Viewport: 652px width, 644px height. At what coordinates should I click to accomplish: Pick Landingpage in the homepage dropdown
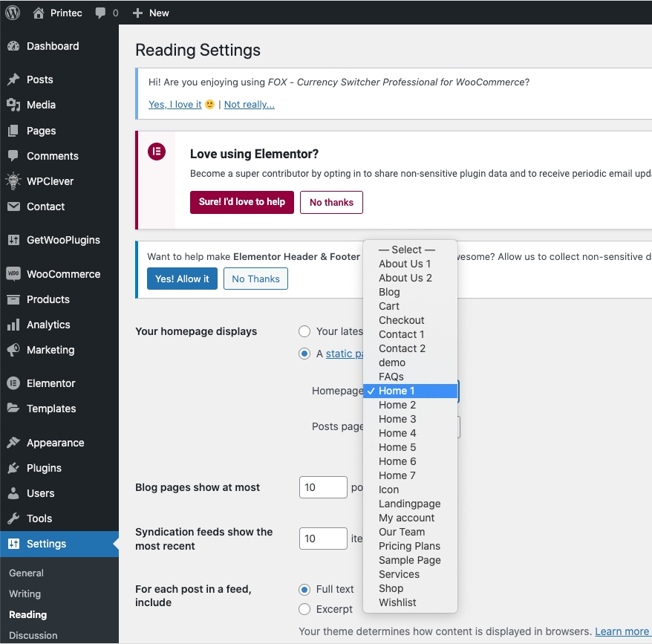pyautogui.click(x=409, y=504)
